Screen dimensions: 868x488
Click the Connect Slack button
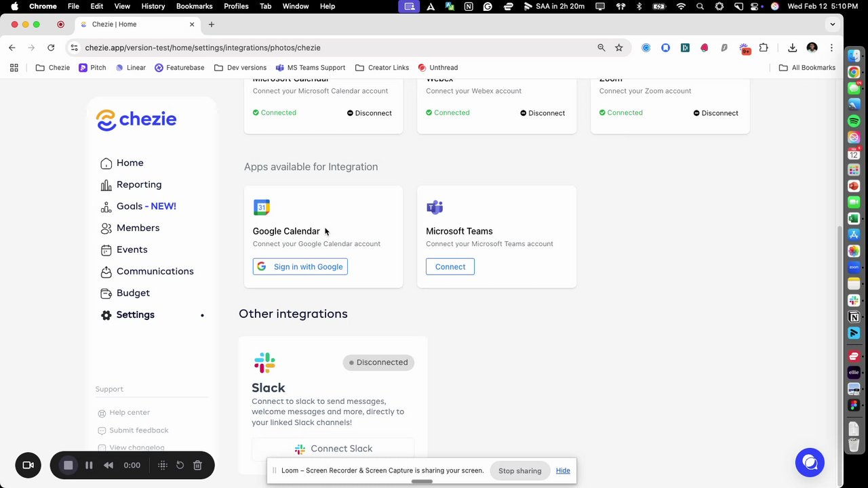click(x=333, y=449)
